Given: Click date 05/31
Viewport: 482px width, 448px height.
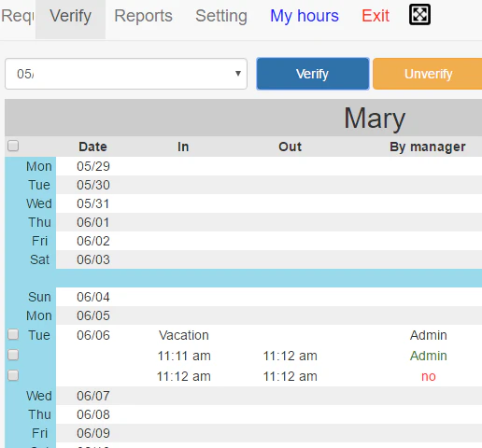Looking at the screenshot, I should pyautogui.click(x=93, y=203).
